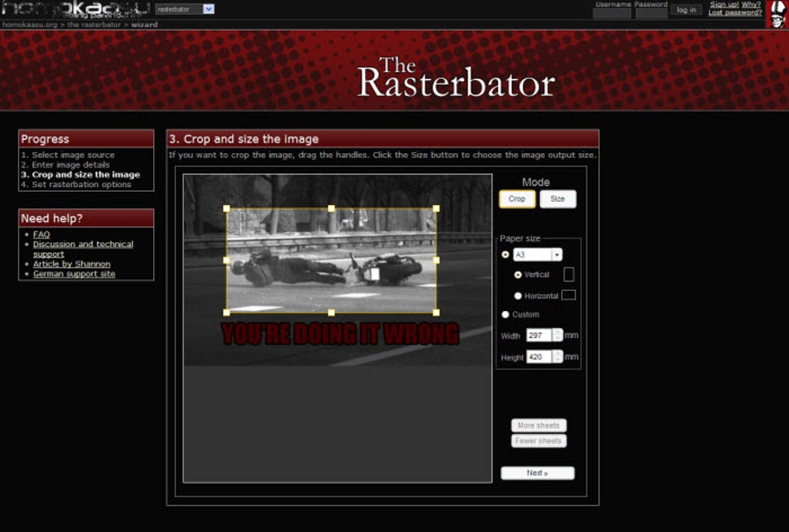Screen dimensions: 789x532
Task: Click progress step 4 Set rasterbation options
Action: (76, 185)
